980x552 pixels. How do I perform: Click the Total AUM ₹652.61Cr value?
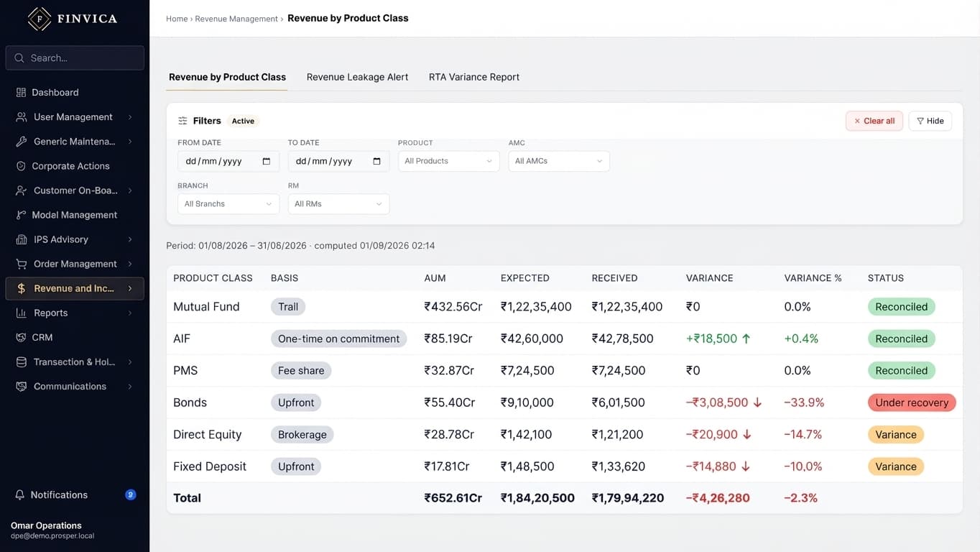453,498
